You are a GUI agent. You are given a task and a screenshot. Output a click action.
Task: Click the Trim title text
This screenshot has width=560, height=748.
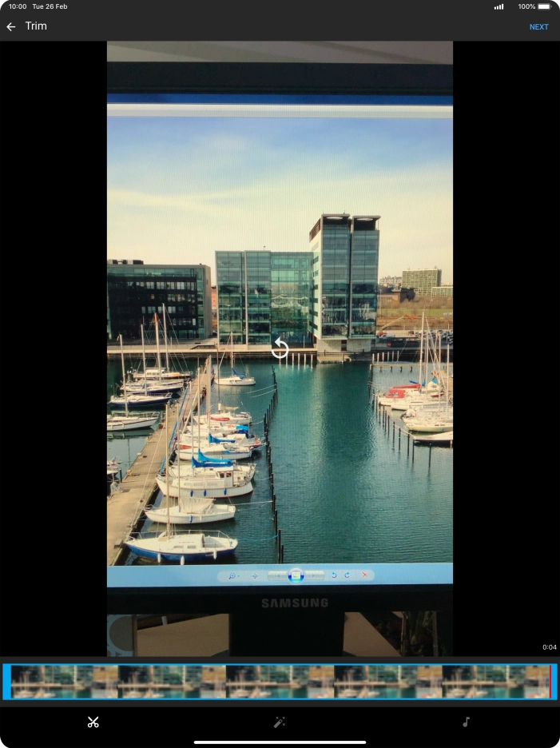[x=36, y=26]
